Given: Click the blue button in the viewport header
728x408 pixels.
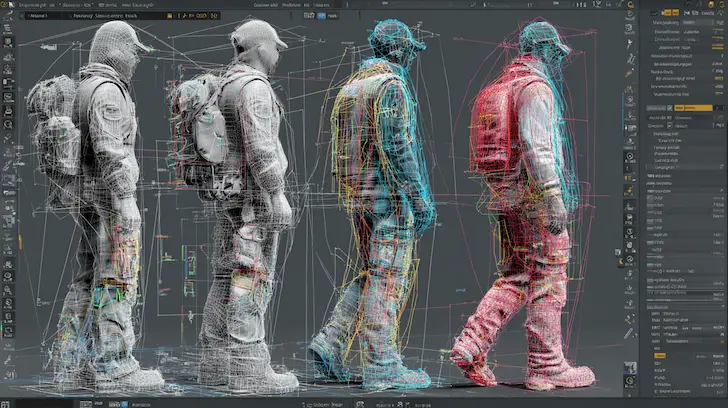Looking at the screenshot, I should point(321,15).
